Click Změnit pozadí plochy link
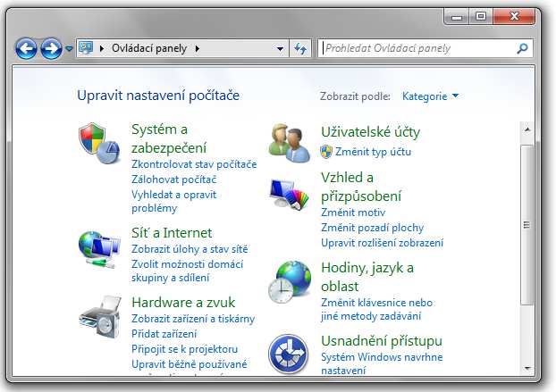The height and width of the screenshot is (392, 556). 373,228
